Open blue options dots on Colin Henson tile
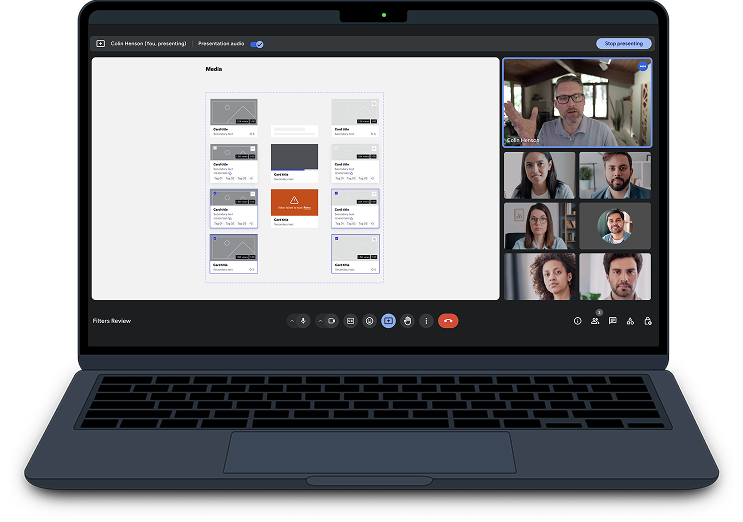Screen dimensions: 743x522 tap(643, 66)
